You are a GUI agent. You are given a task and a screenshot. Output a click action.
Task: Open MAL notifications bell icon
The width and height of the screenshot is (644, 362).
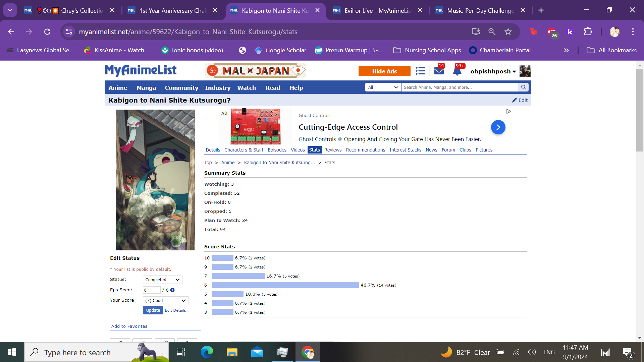[457, 71]
